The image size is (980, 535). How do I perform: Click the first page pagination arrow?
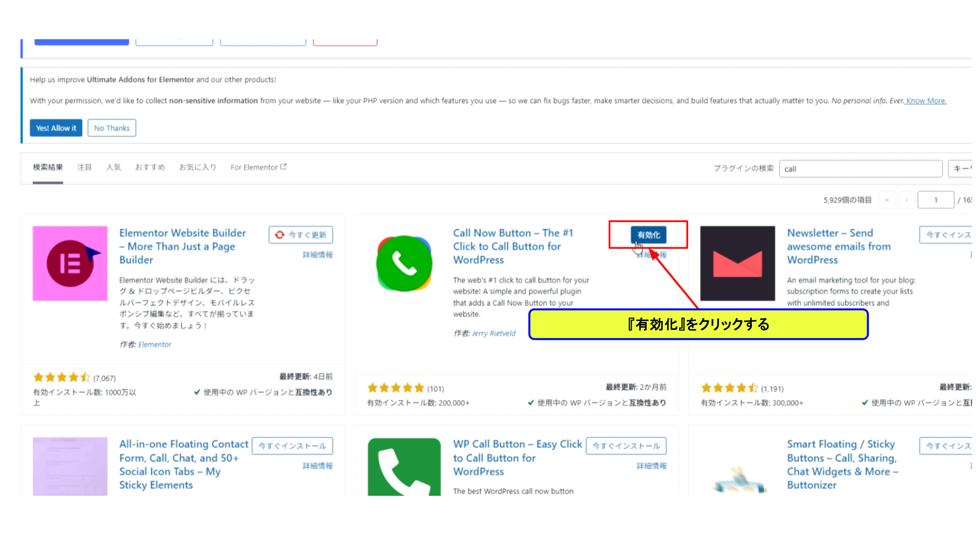[x=887, y=200]
